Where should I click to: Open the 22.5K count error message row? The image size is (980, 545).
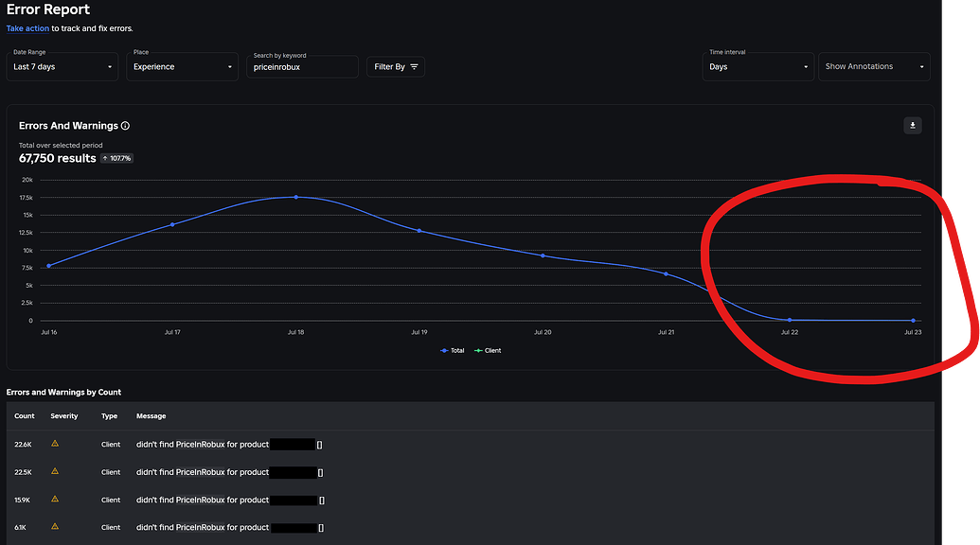[x=470, y=472]
